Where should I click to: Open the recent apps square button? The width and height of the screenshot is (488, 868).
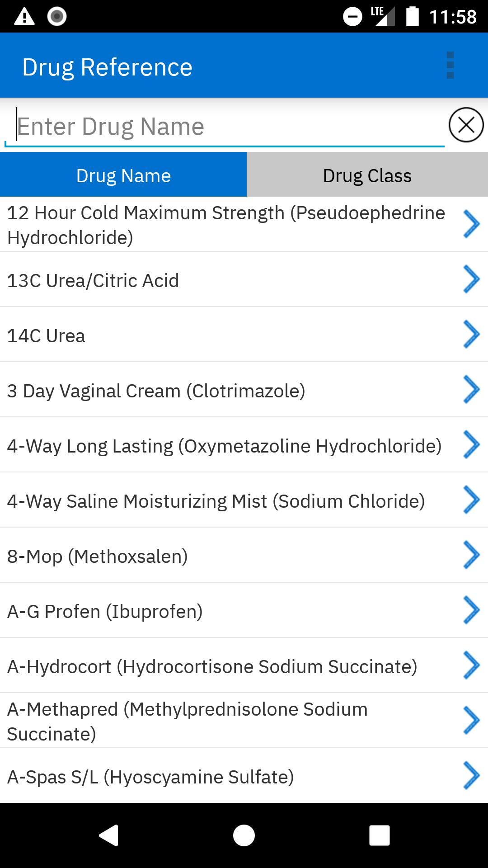(379, 835)
